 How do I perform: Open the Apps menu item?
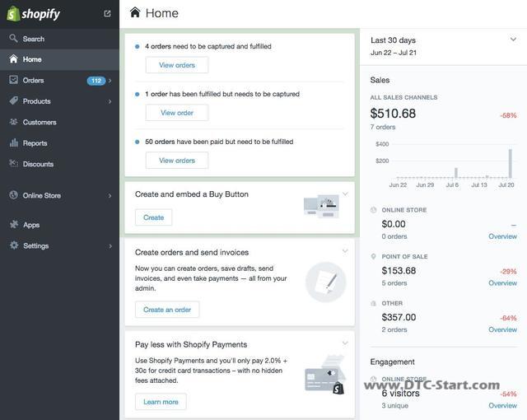pos(59,225)
